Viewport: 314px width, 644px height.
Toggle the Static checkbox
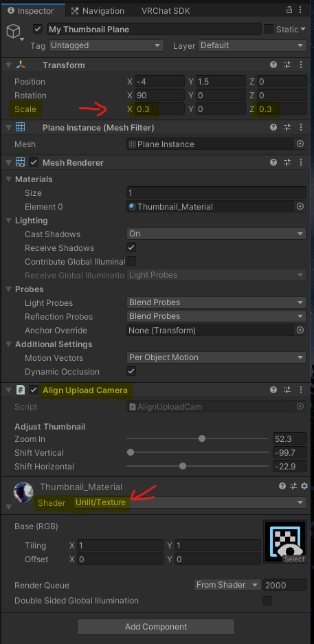269,29
